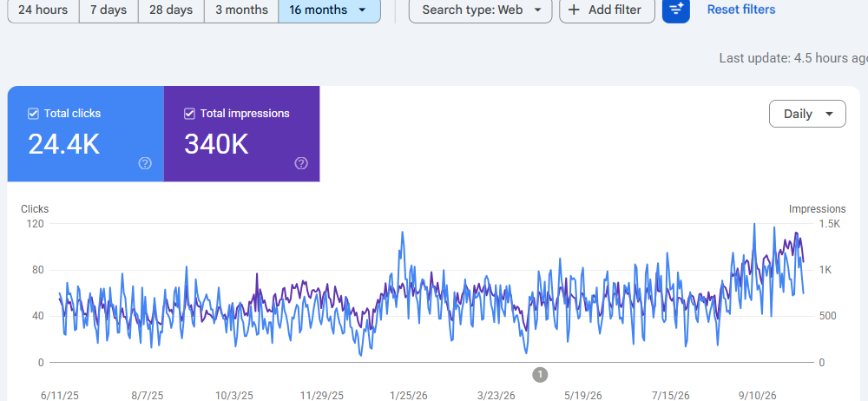
Task: Click the 120 clicks axis label
Action: coord(35,224)
